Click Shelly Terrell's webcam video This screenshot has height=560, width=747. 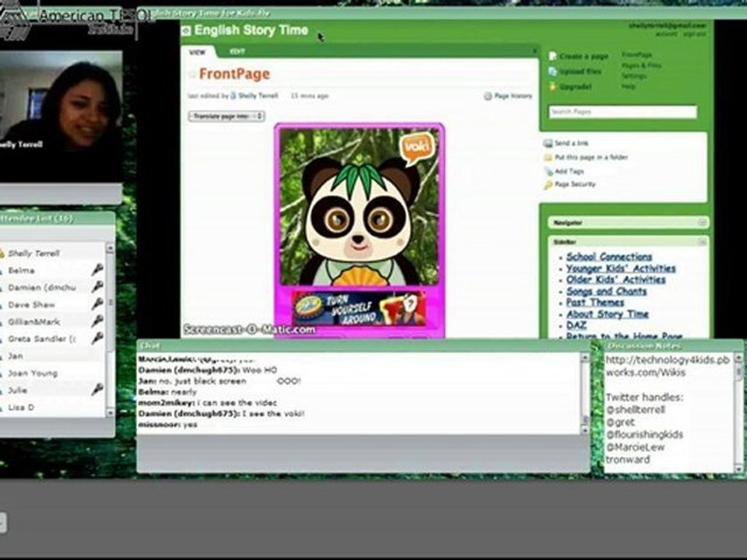click(x=61, y=117)
